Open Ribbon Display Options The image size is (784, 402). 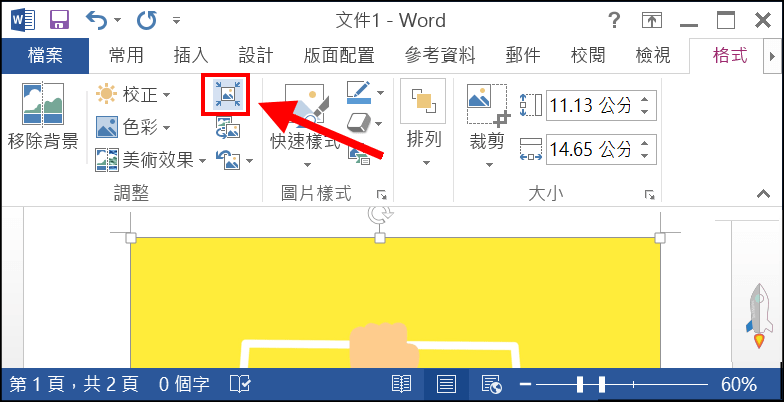click(x=652, y=20)
